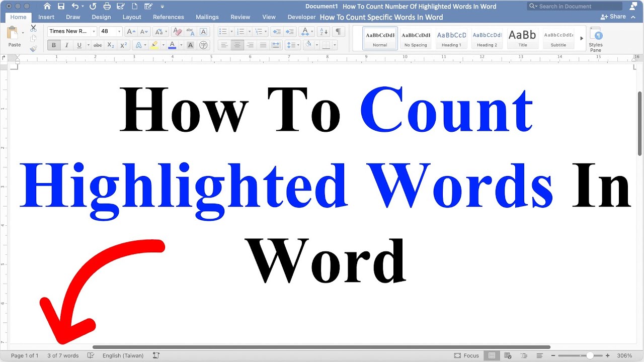Image resolution: width=644 pixels, height=362 pixels.
Task: Click Page 1 of 1 indicator
Action: (25, 355)
